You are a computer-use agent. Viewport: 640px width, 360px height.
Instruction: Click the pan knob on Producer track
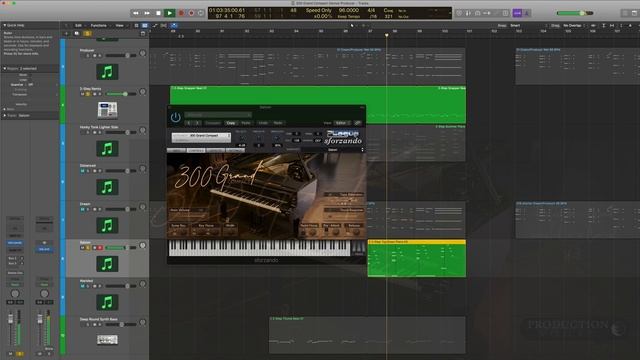(x=142, y=53)
